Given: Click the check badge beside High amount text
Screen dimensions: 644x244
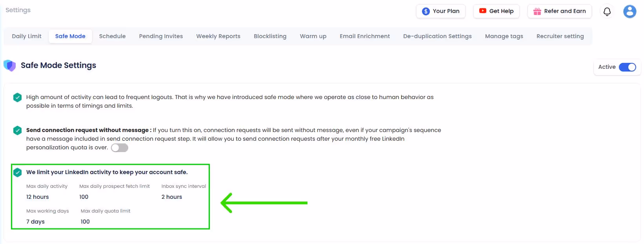Looking at the screenshot, I should (17, 97).
